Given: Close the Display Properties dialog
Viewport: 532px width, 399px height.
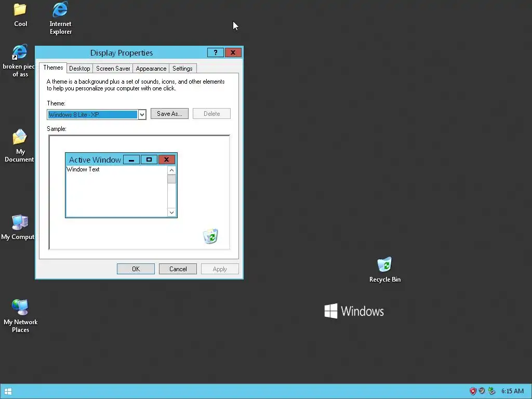Looking at the screenshot, I should pos(233,52).
